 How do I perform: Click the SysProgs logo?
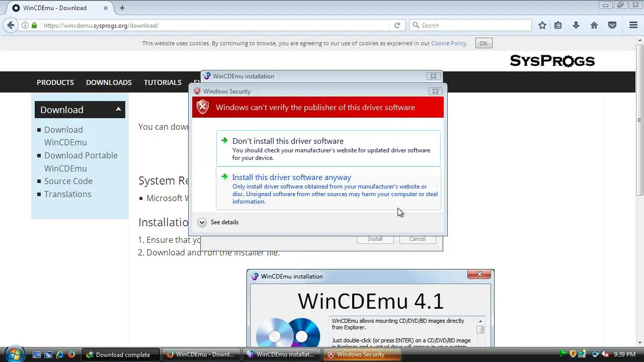pyautogui.click(x=552, y=61)
